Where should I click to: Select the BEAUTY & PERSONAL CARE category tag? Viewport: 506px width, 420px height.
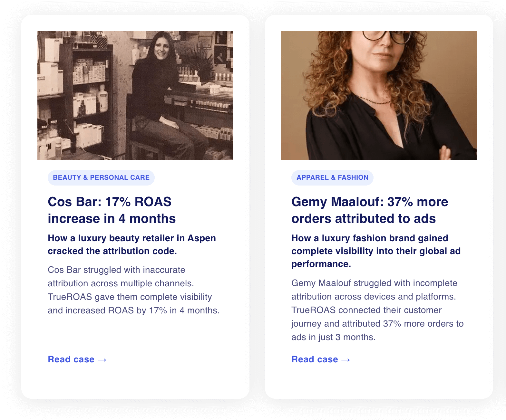point(101,177)
